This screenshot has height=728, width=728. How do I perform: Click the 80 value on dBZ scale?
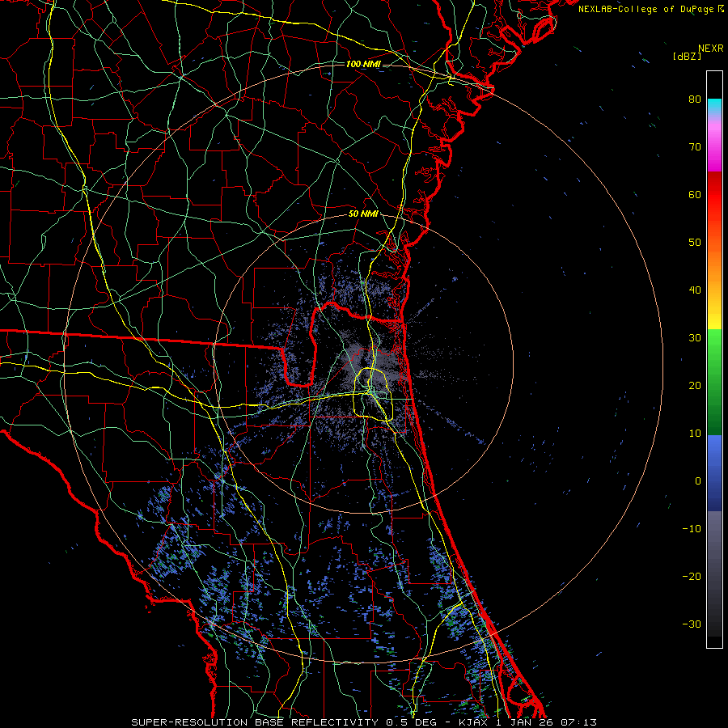point(695,99)
